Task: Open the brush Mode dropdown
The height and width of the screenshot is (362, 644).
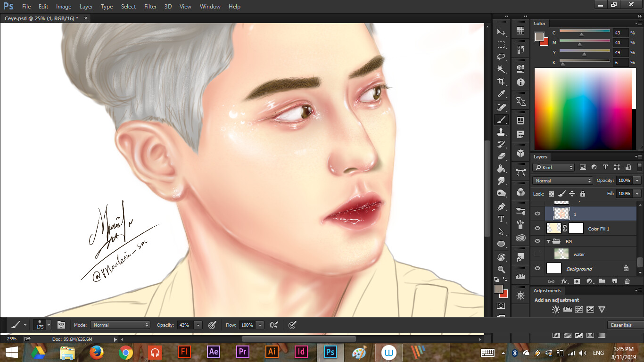Action: [x=120, y=325]
